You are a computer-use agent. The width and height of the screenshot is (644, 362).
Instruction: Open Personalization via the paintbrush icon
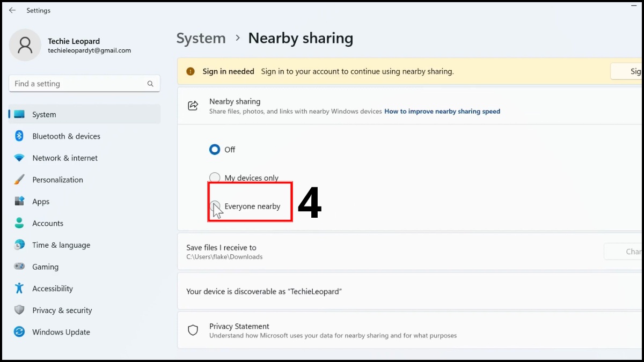(x=19, y=180)
